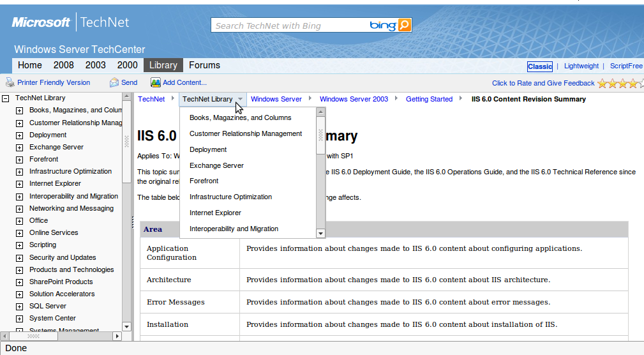
Task: Click the tree pane horizontal scroll-left arrow
Action: [5, 336]
